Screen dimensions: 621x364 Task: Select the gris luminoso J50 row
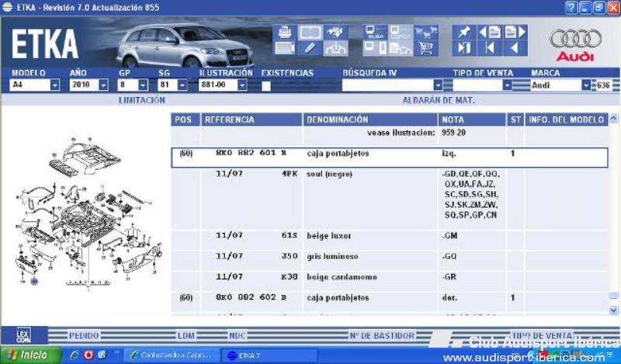390,260
